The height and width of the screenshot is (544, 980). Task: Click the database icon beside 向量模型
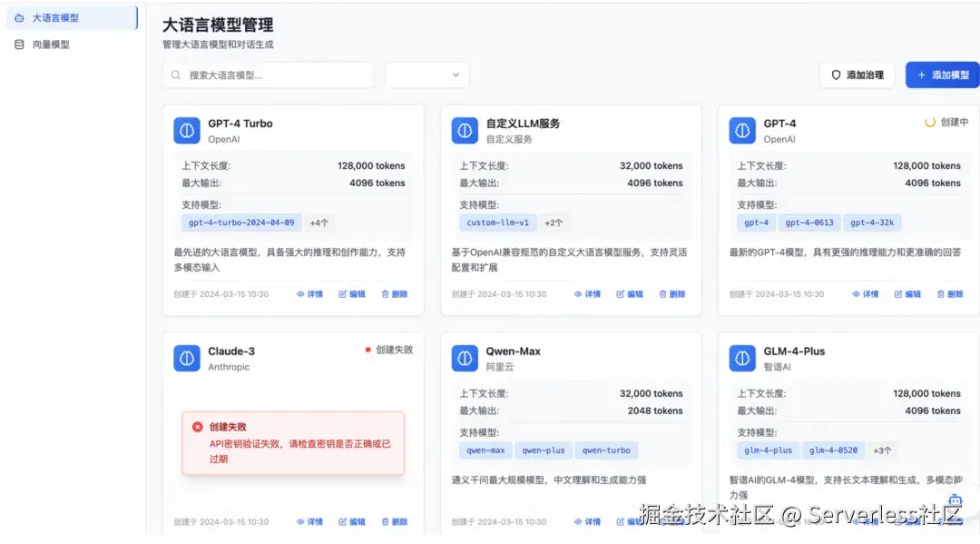coord(19,45)
